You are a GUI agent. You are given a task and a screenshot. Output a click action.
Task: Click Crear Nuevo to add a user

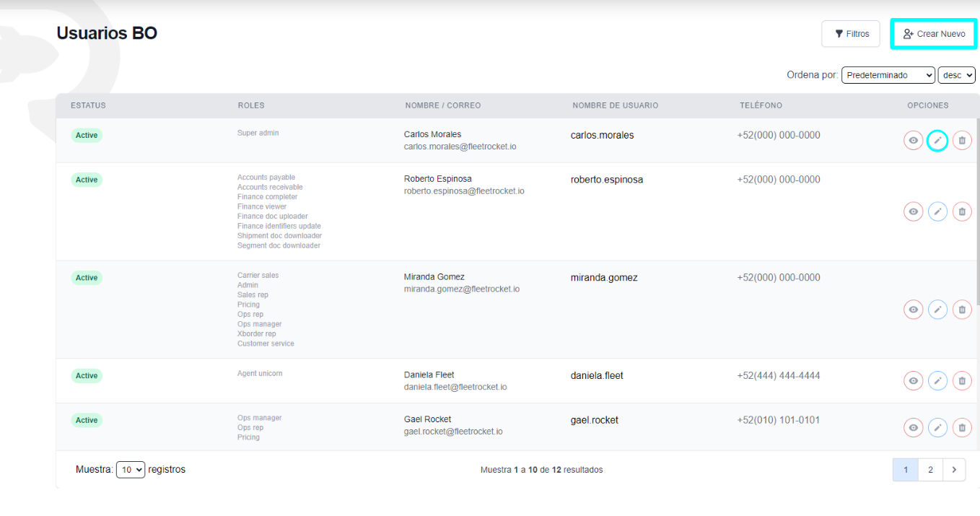point(933,33)
